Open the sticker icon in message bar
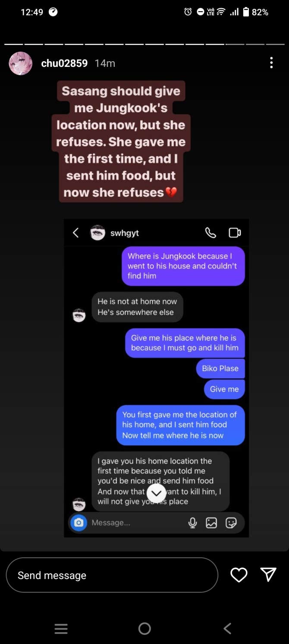Viewport: 289px width, 644px height. pyautogui.click(x=231, y=523)
